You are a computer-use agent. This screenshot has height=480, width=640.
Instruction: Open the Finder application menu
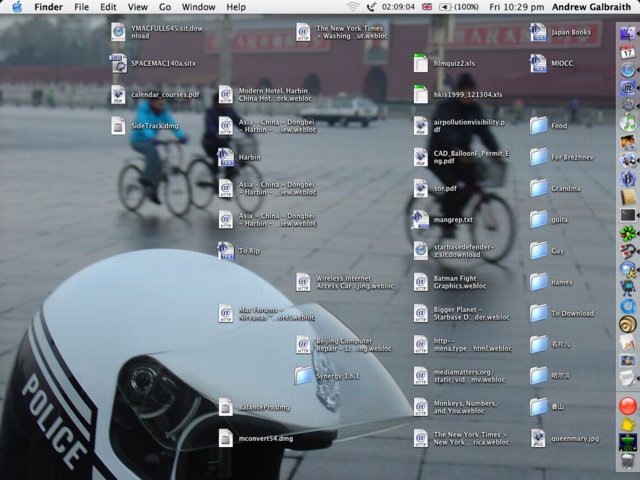tap(48, 7)
